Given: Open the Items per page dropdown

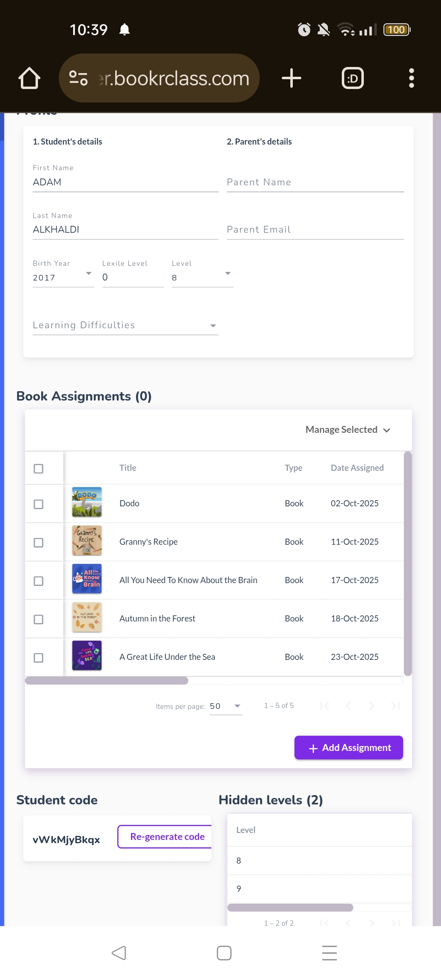Looking at the screenshot, I should [225, 706].
